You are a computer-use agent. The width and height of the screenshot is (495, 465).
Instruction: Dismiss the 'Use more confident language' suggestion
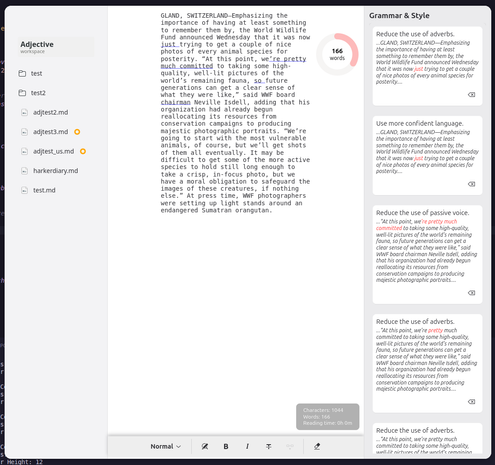[471, 184]
